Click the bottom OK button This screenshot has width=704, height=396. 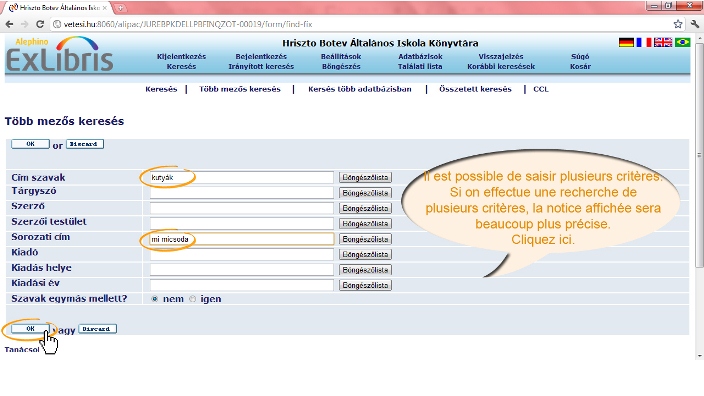(x=30, y=329)
